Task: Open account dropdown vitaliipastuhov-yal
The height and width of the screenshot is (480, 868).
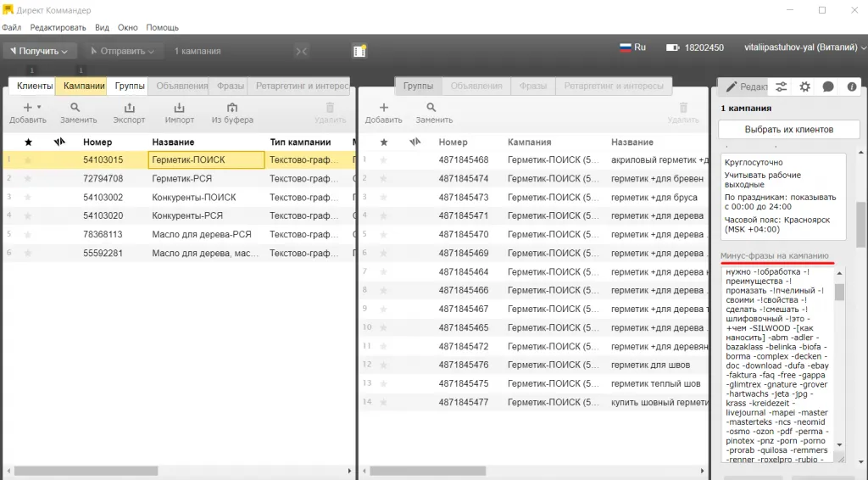Action: pos(805,47)
